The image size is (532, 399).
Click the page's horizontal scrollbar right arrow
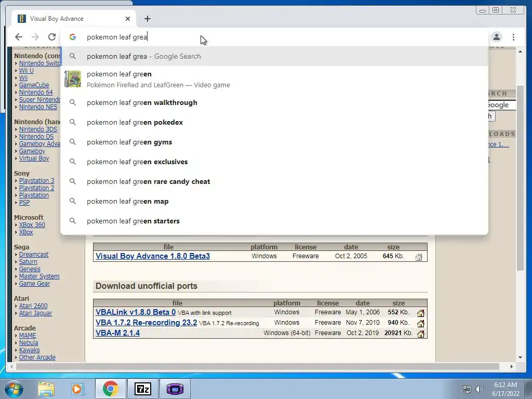pos(512,366)
